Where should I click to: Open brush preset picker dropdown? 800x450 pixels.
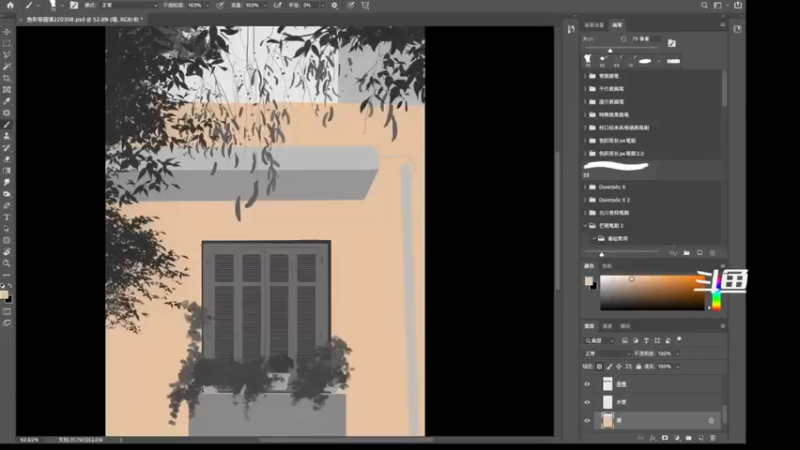click(62, 6)
